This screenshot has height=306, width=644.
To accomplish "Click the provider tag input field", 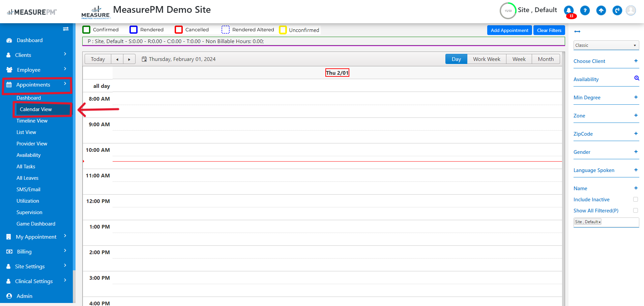I will tap(606, 222).
